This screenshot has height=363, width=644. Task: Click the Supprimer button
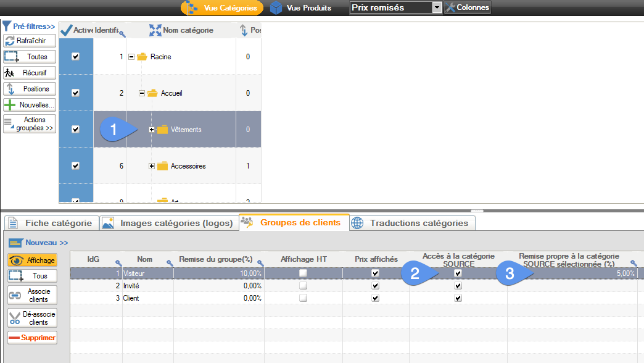pyautogui.click(x=32, y=338)
